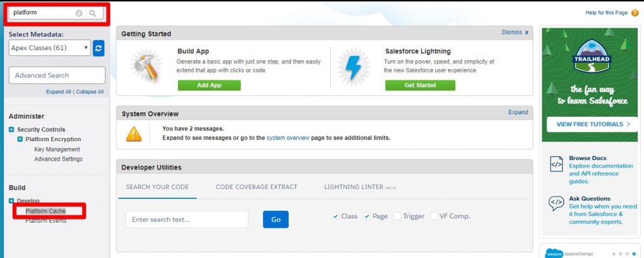The width and height of the screenshot is (644, 258).
Task: Collapse the Security Controls tree node
Action: [11, 129]
